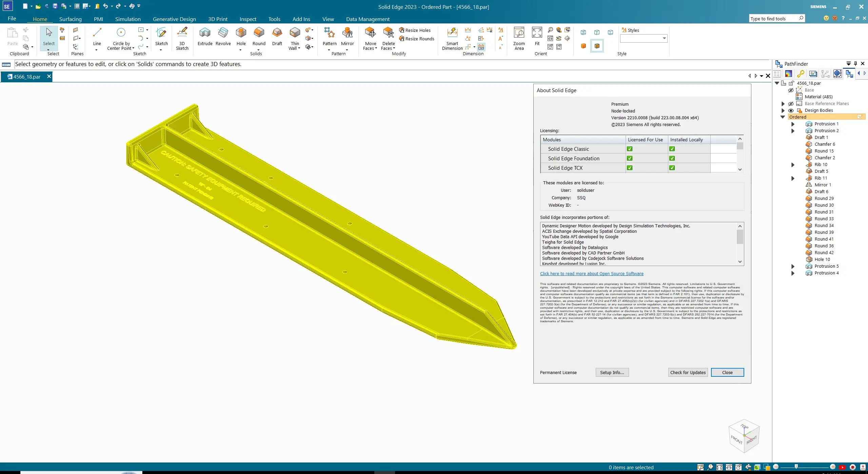Switch to the Surfacing ribbon tab
The height and width of the screenshot is (474, 868).
(x=70, y=19)
